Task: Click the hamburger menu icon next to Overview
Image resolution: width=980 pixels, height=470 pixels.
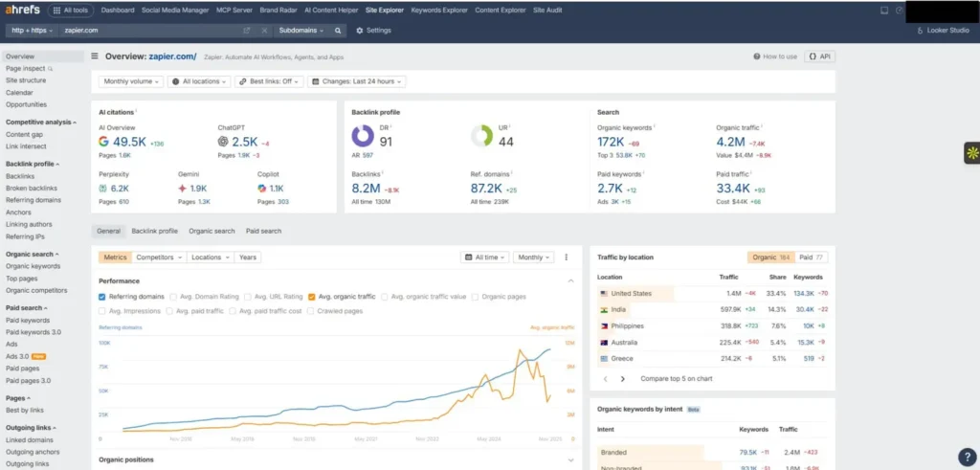Action: tap(95, 56)
